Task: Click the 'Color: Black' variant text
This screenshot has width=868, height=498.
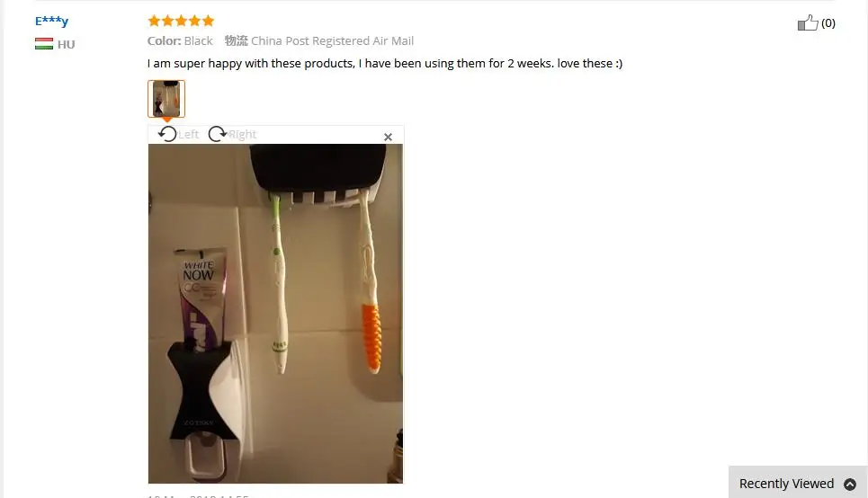Action: click(180, 41)
